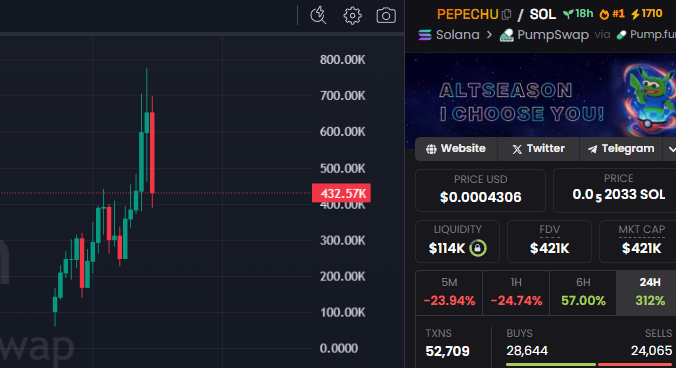Open the Telegram group link
This screenshot has height=368, width=676.
[x=621, y=149]
